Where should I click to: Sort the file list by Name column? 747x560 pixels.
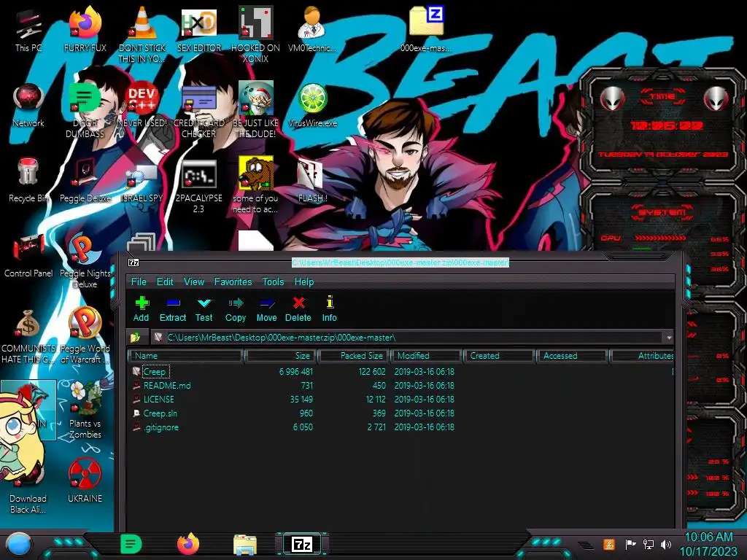[x=185, y=356]
